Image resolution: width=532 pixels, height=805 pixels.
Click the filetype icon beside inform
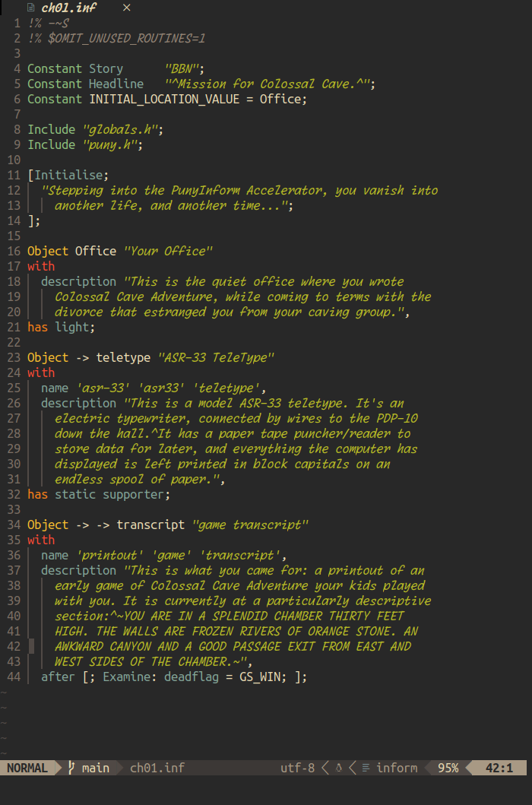point(366,768)
